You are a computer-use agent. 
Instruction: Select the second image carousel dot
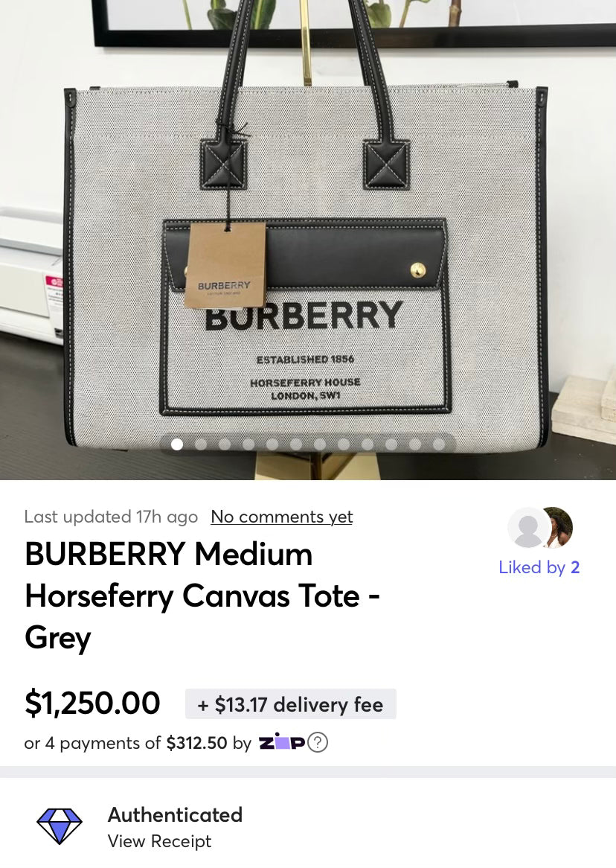tap(201, 444)
